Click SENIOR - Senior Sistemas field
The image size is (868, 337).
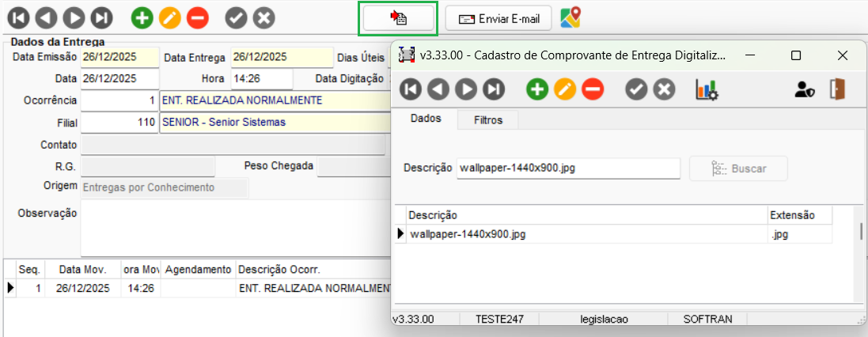(275, 123)
